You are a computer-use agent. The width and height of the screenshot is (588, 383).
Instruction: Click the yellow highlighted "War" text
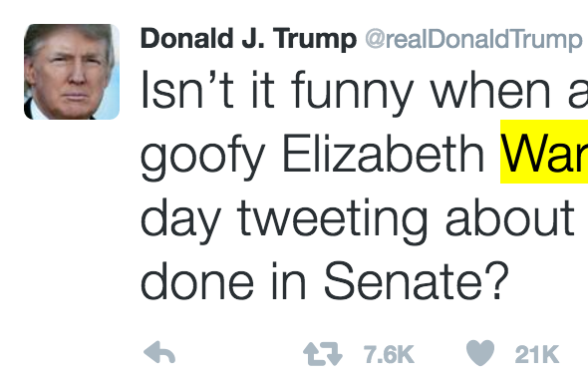point(544,152)
